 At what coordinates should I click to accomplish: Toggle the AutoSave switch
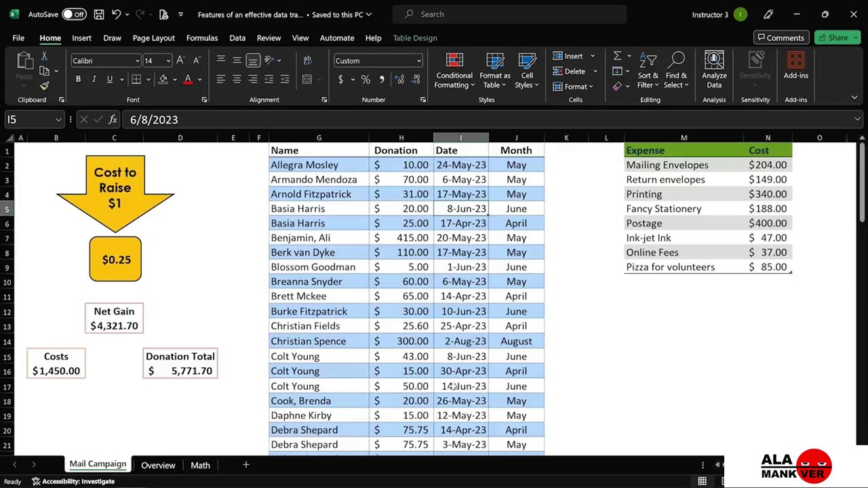pos(74,14)
